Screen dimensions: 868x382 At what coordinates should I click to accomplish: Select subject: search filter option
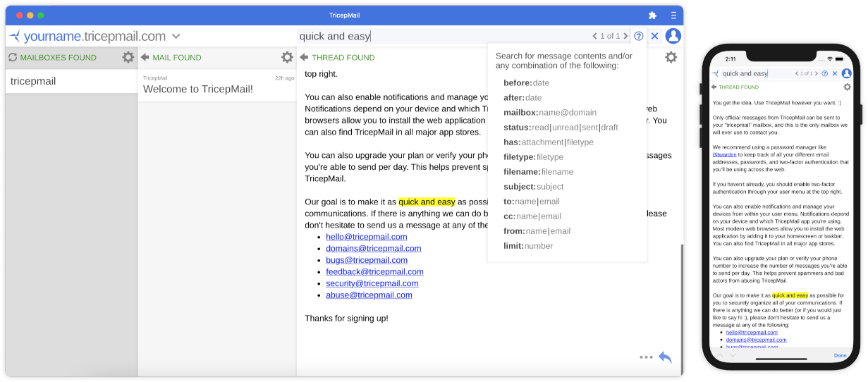point(534,186)
